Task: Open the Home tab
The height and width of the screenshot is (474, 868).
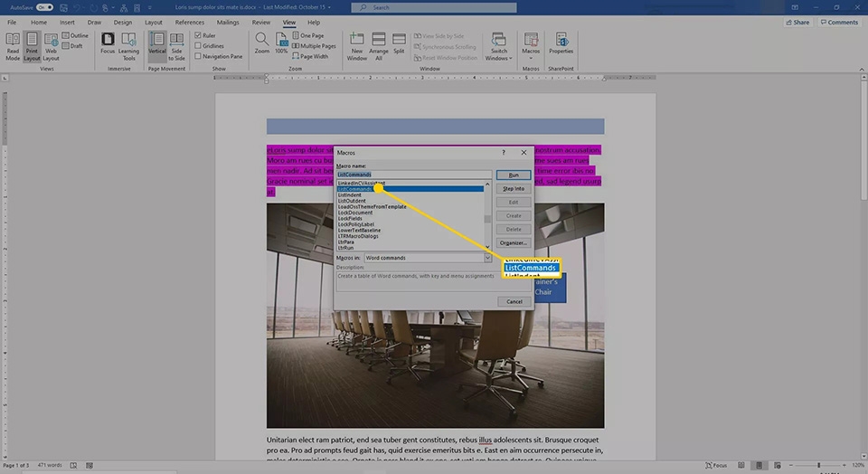Action: (39, 22)
